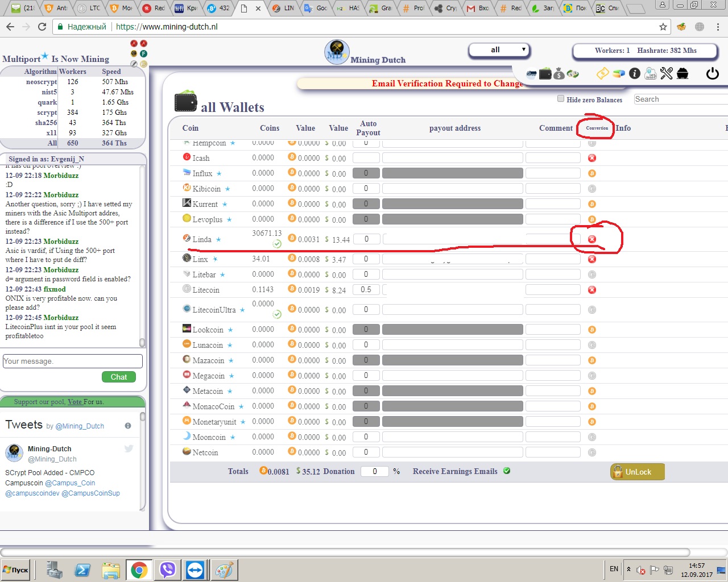
Task: Toggle Influx conversion bitcoin icon
Action: click(x=591, y=173)
